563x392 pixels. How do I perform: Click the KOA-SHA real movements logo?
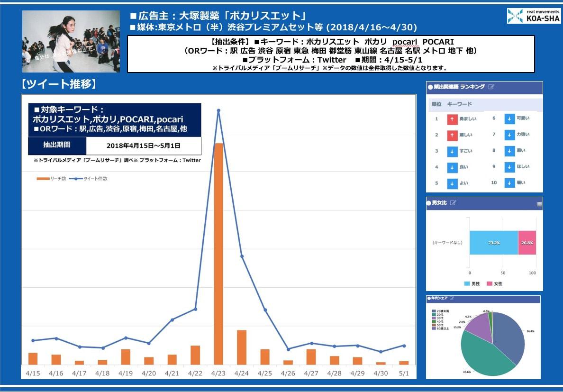click(534, 16)
